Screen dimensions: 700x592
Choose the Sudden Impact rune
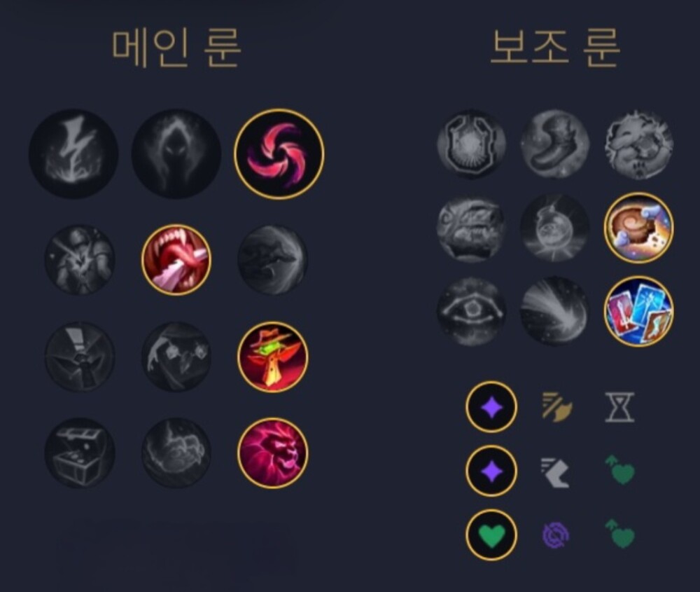pos(272,260)
